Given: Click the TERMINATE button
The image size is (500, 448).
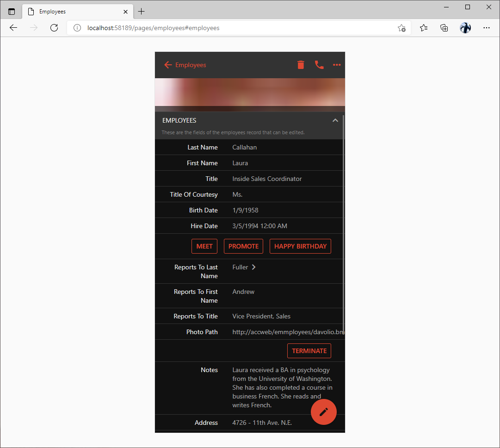Looking at the screenshot, I should tap(309, 351).
